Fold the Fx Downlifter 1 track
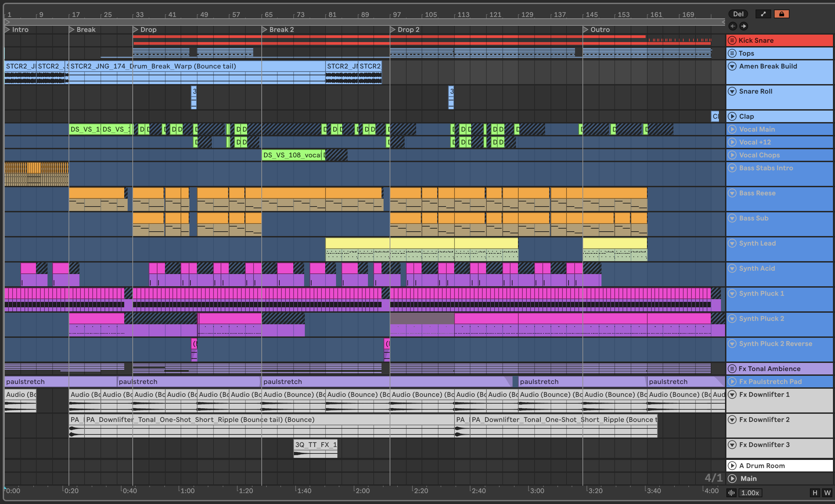Image resolution: width=835 pixels, height=504 pixels. coord(732,394)
